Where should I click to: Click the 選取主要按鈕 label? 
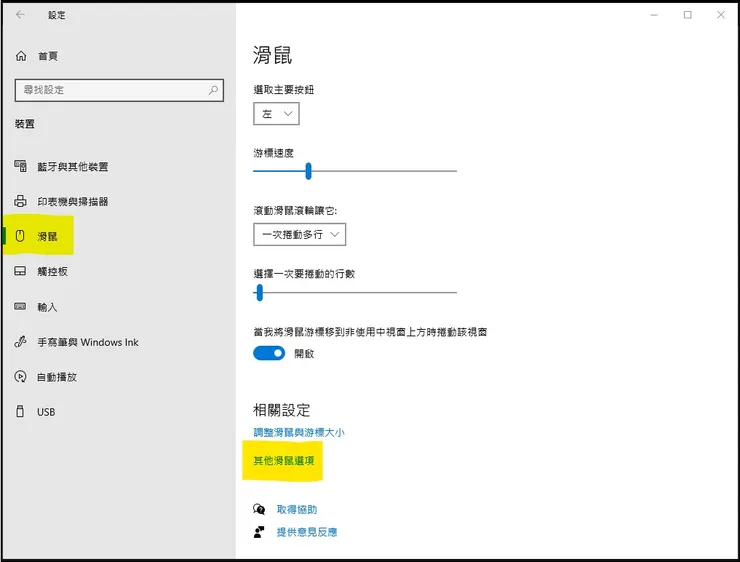tap(284, 90)
